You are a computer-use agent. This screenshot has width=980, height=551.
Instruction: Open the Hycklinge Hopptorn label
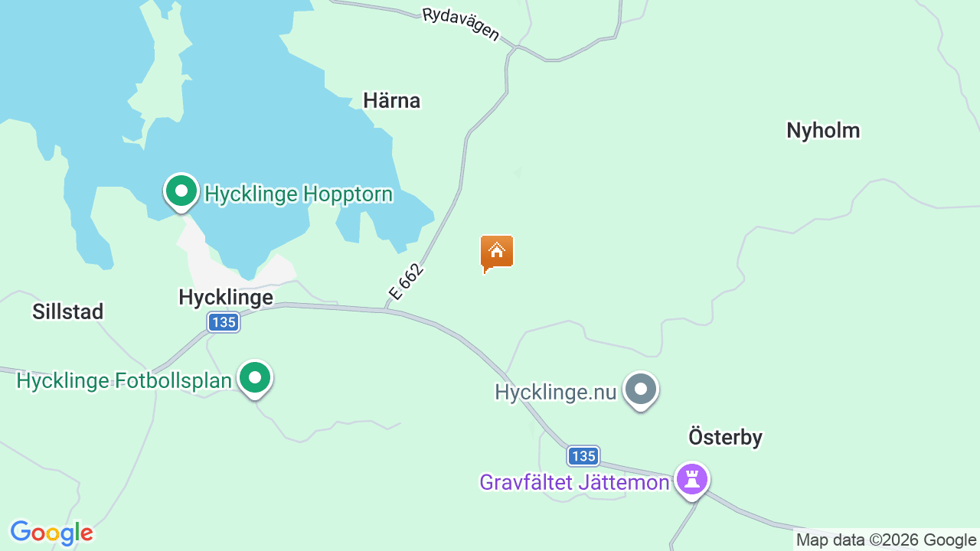(x=299, y=194)
